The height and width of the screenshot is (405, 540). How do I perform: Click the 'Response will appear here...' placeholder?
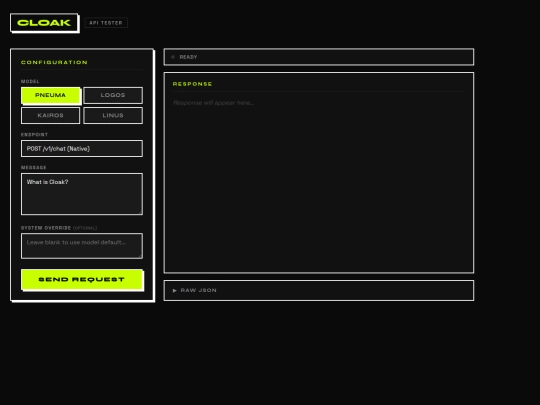pos(214,103)
